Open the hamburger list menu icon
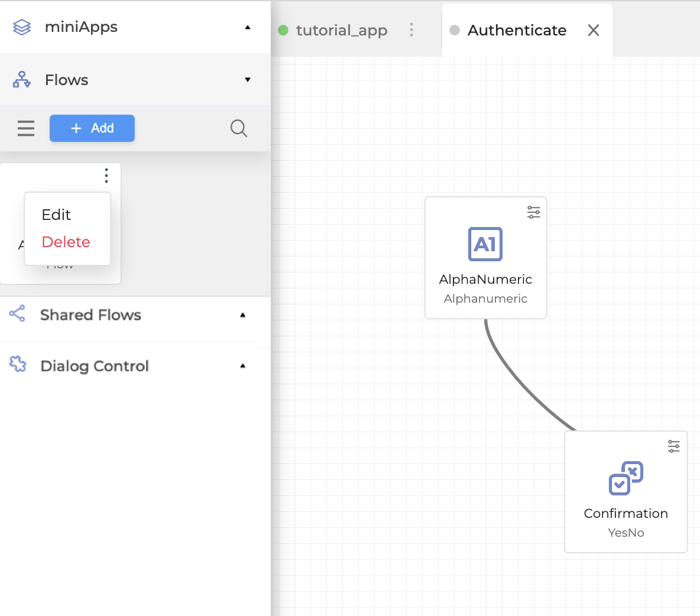700x616 pixels. [26, 128]
